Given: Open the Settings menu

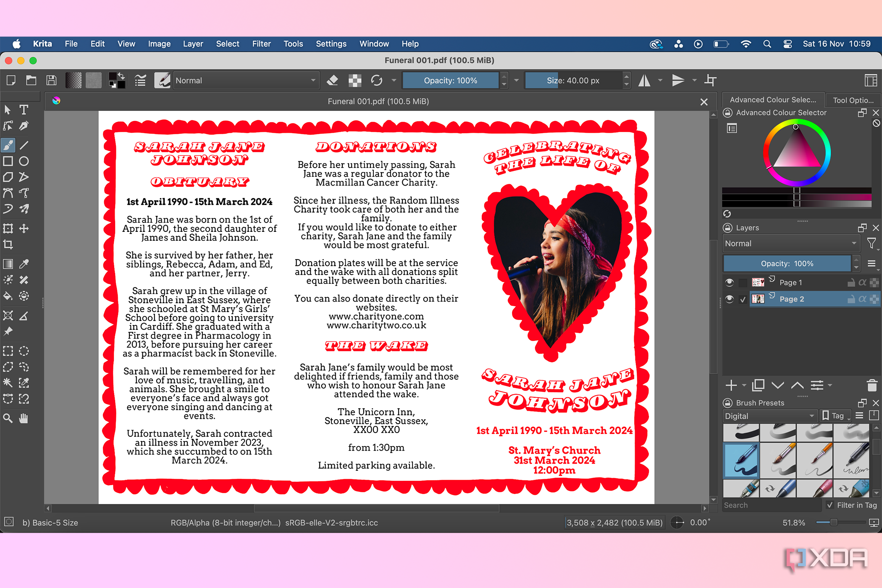Looking at the screenshot, I should click(x=331, y=44).
